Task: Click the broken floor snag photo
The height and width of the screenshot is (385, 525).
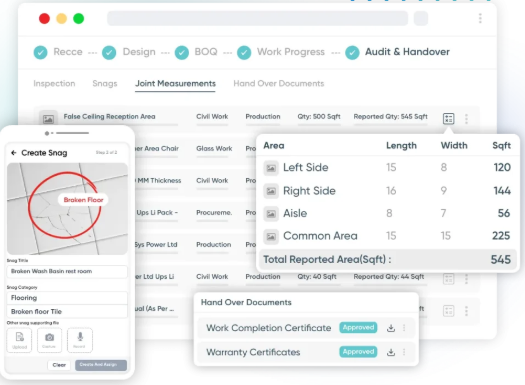Action: click(67, 209)
